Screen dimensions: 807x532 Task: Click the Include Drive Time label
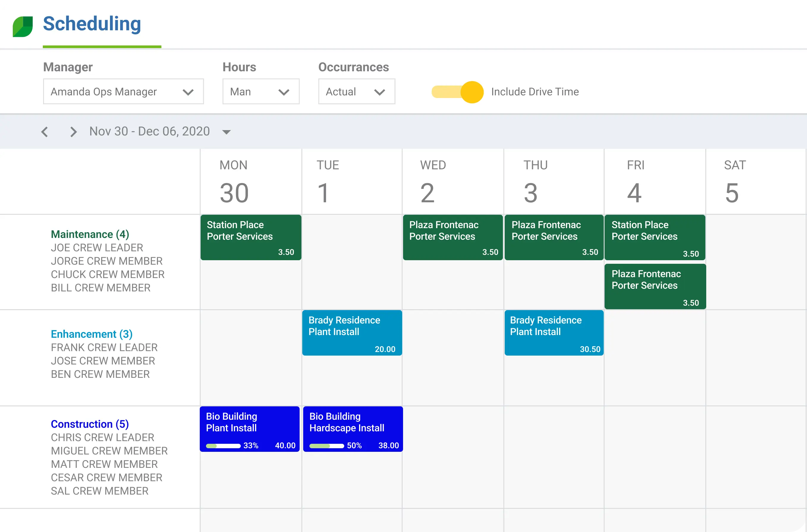[535, 91]
